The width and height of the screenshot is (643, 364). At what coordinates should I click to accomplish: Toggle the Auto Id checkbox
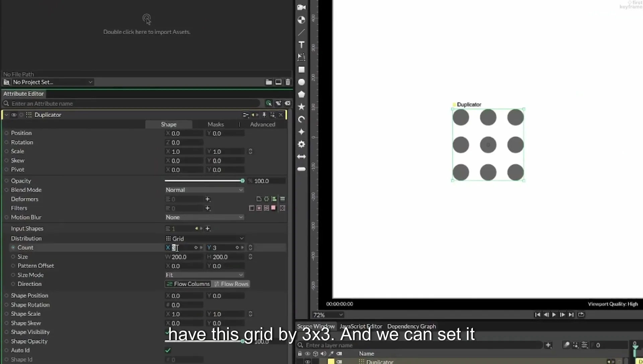point(168,350)
